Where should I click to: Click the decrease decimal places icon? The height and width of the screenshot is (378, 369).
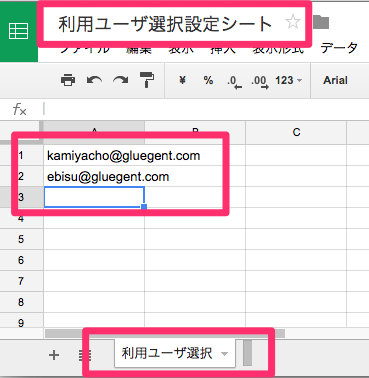[234, 82]
